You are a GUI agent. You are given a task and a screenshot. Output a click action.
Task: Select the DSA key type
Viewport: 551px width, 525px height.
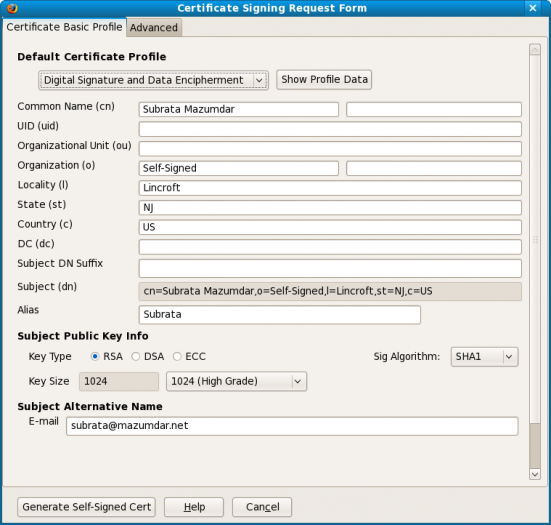(x=136, y=356)
